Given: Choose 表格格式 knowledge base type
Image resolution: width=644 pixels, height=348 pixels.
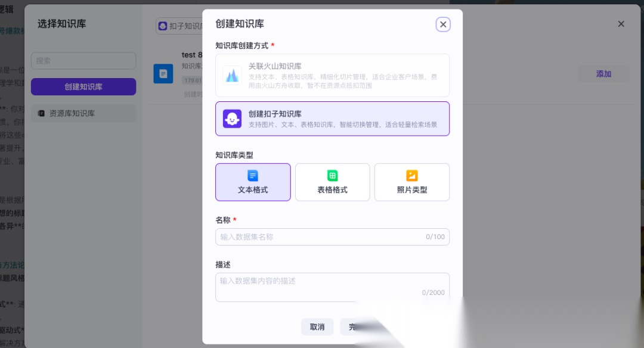Looking at the screenshot, I should click(332, 182).
